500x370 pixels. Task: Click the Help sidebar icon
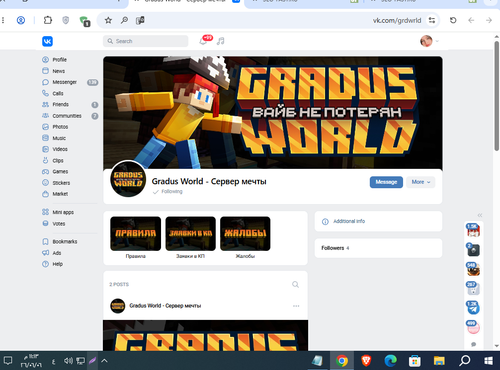(x=45, y=264)
